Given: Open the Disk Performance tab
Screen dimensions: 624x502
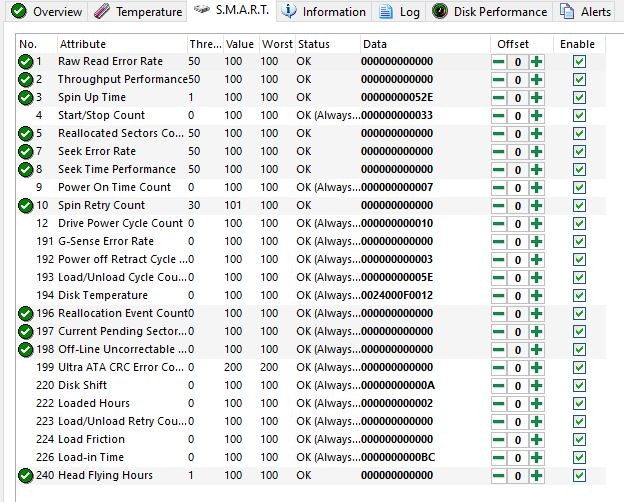Looking at the screenshot, I should 489,12.
